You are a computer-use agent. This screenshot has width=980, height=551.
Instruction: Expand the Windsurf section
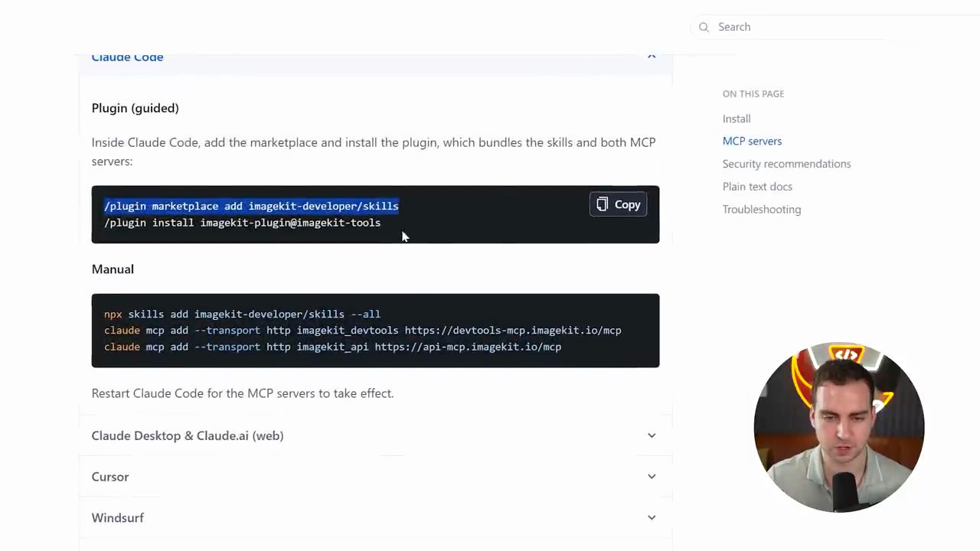[x=374, y=518]
